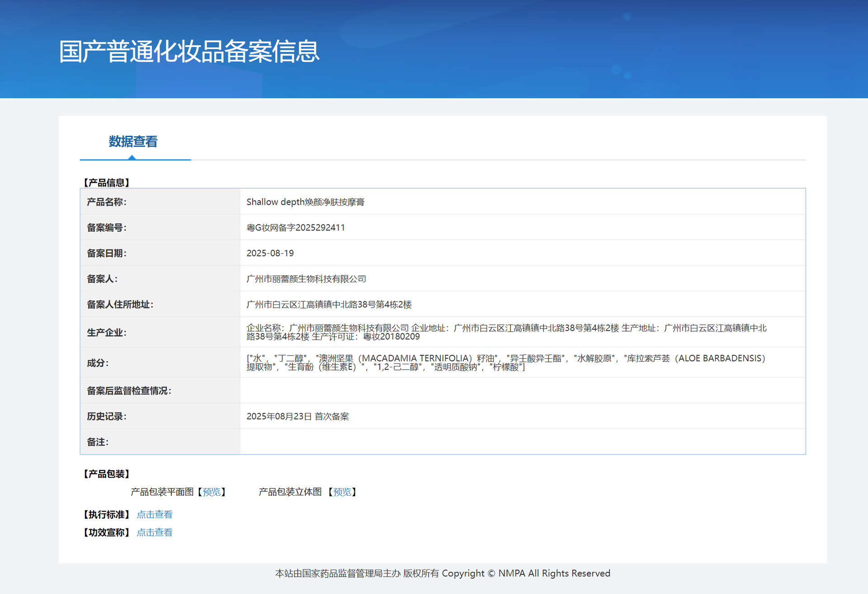Click the product name Shallow depth value
Viewport: 868px width, 594px height.
[305, 202]
